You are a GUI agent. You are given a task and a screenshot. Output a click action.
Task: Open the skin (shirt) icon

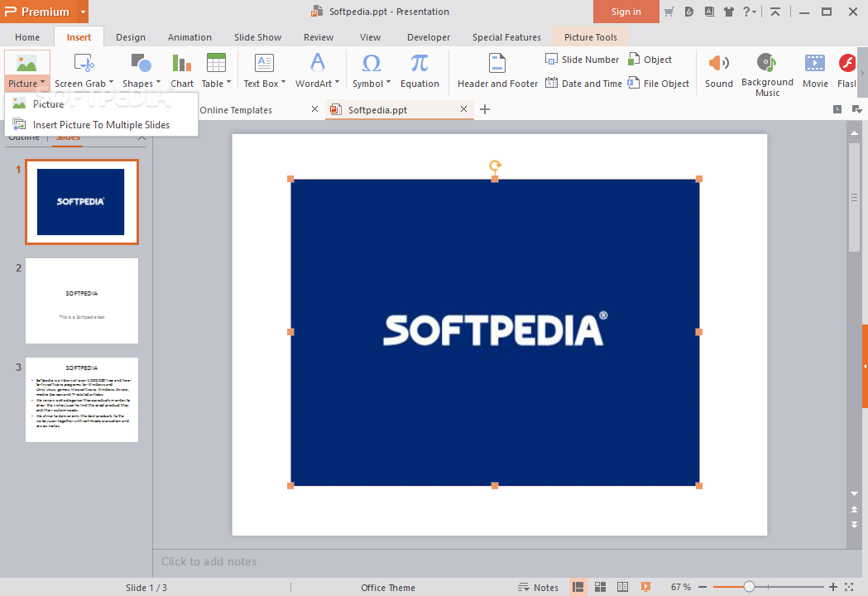[728, 12]
